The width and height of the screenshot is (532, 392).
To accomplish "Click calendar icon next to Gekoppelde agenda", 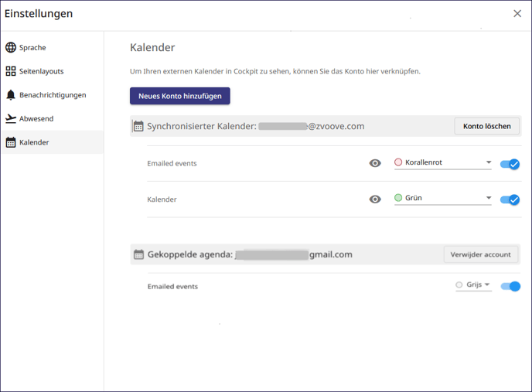I will 138,254.
